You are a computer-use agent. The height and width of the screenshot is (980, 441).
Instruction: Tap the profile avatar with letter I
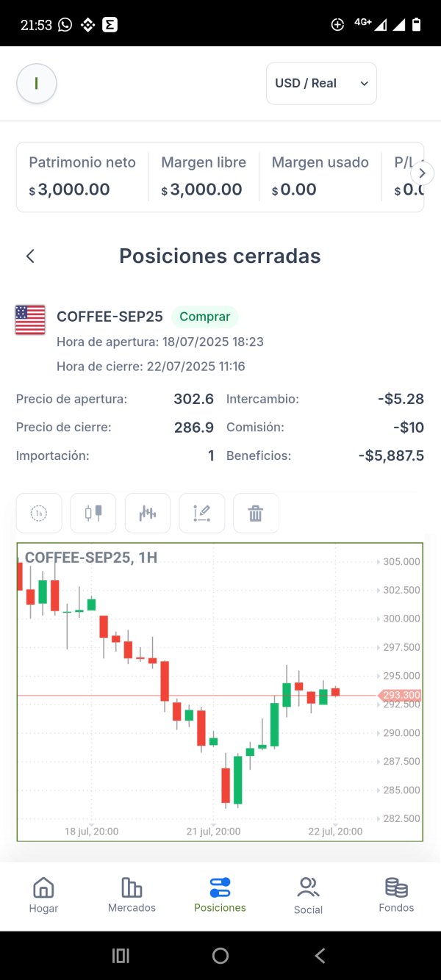tap(37, 84)
